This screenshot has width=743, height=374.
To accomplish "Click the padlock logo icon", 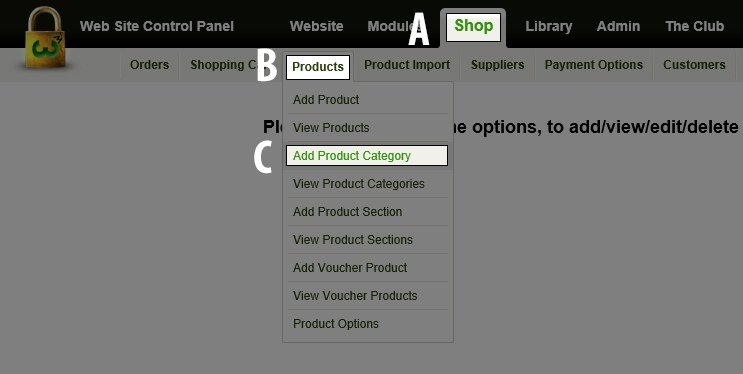I will [x=45, y=37].
